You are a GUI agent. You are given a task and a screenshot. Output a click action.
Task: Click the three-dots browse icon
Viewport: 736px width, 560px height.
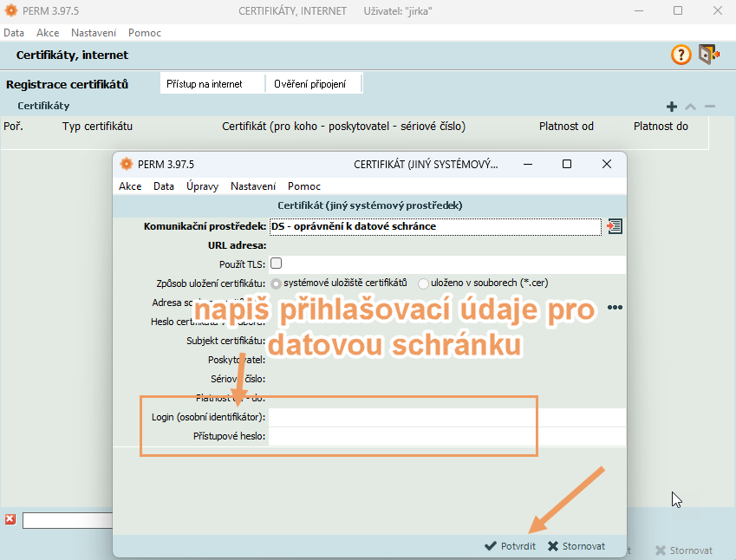[x=615, y=308]
